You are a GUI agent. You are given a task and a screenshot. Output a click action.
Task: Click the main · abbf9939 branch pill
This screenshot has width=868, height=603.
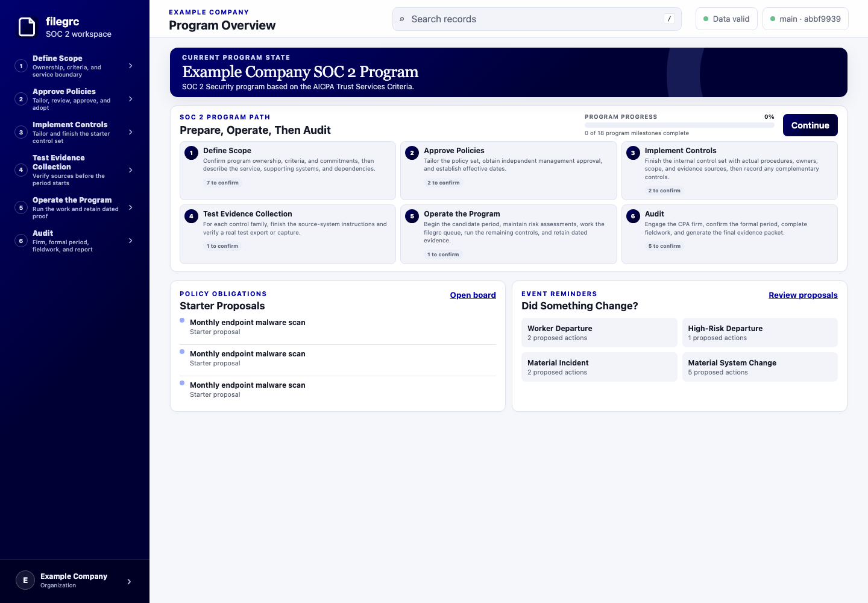(805, 19)
